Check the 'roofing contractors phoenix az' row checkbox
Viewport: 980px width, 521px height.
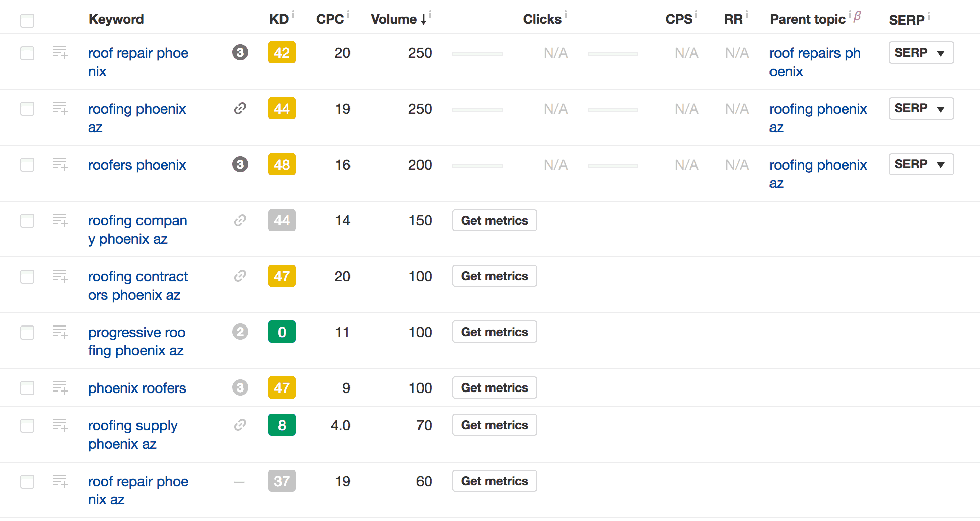coord(27,276)
